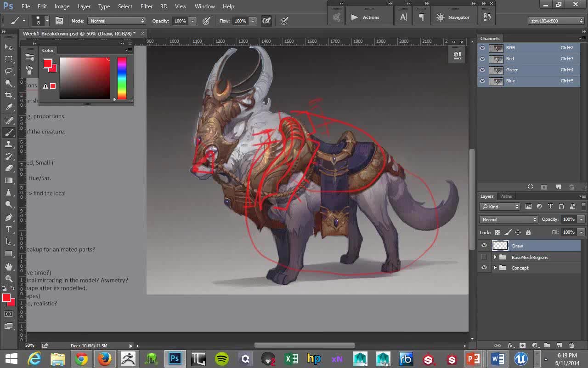Open the Filter menu
The width and height of the screenshot is (588, 368).
pos(147,6)
